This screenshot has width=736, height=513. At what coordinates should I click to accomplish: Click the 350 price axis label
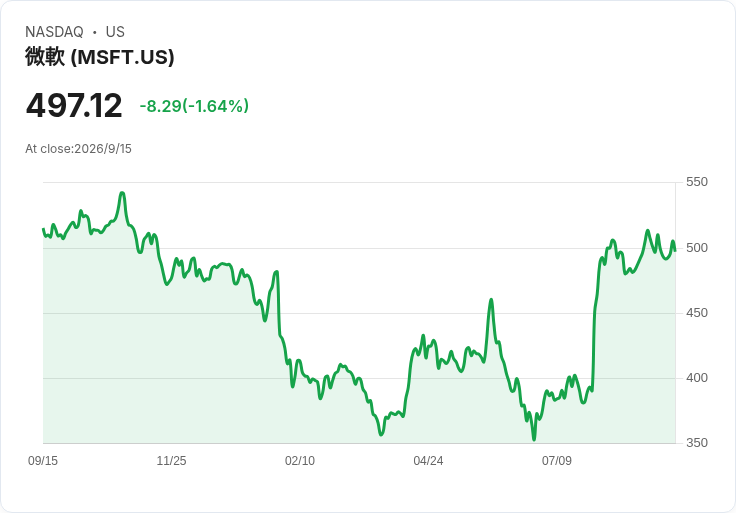[697, 443]
